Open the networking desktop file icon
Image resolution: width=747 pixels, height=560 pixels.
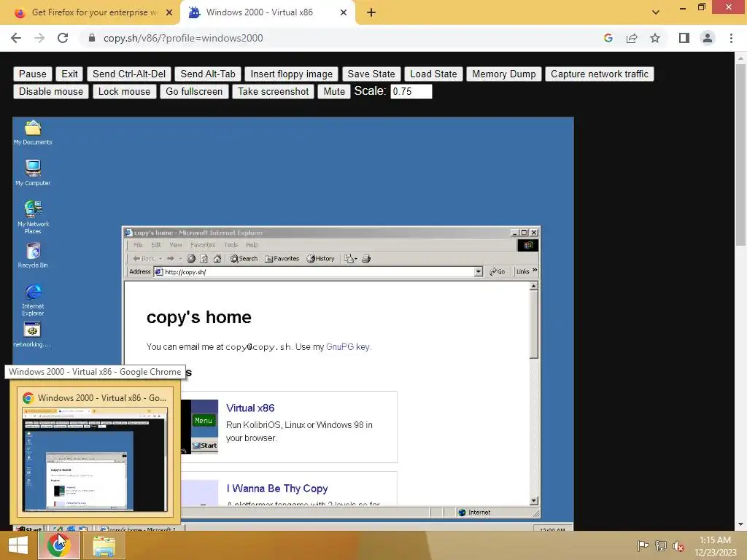point(32,335)
